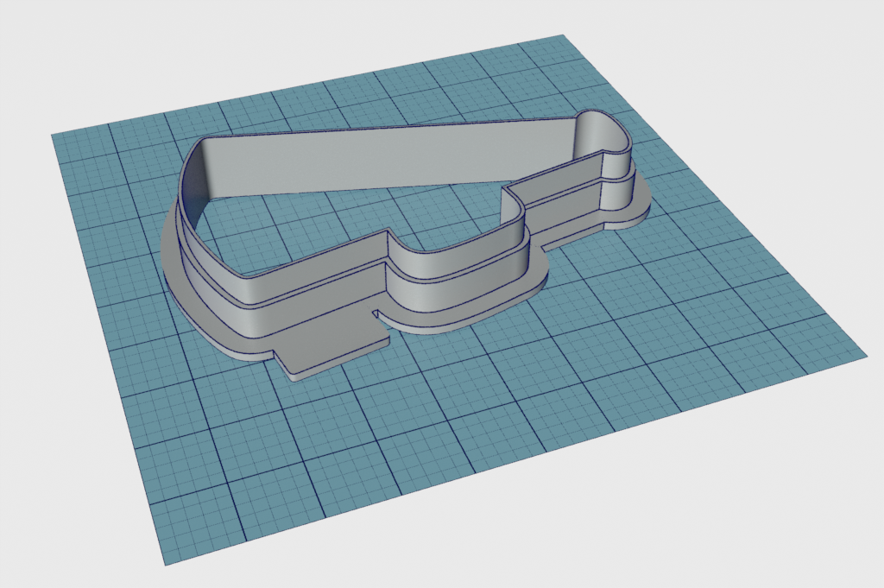Click the grid floor enclosed inside the cutter
The image size is (884, 588).
pos(345,224)
